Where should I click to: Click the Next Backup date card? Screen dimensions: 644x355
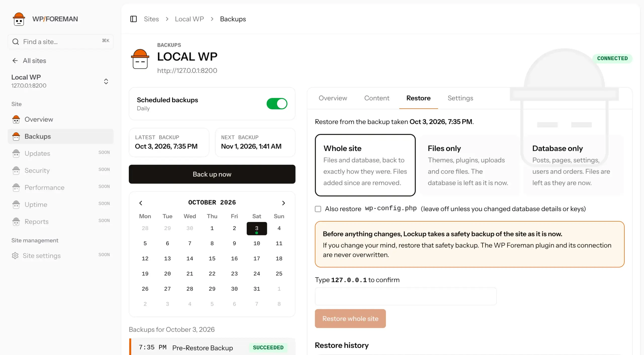click(x=255, y=143)
